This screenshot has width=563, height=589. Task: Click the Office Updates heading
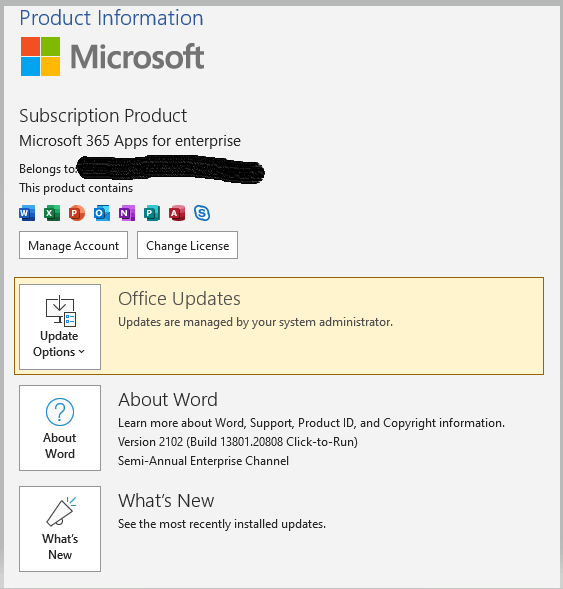[x=179, y=299]
